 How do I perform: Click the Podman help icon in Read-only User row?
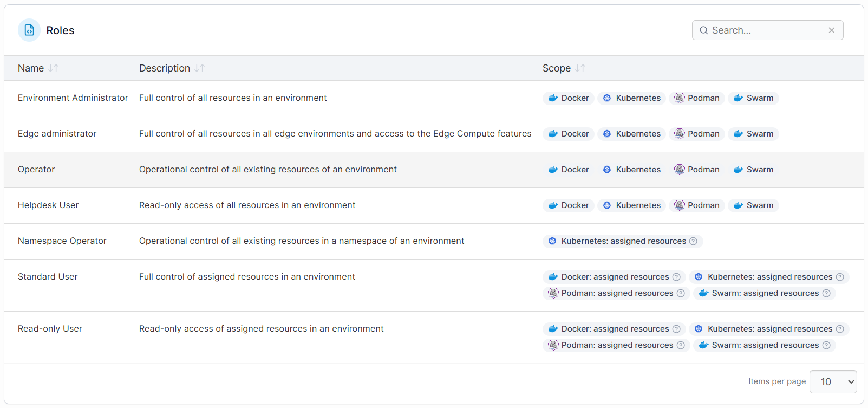pos(681,345)
